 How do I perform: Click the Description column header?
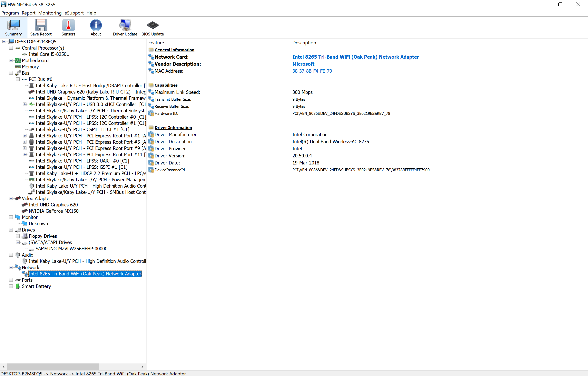[x=361, y=43]
